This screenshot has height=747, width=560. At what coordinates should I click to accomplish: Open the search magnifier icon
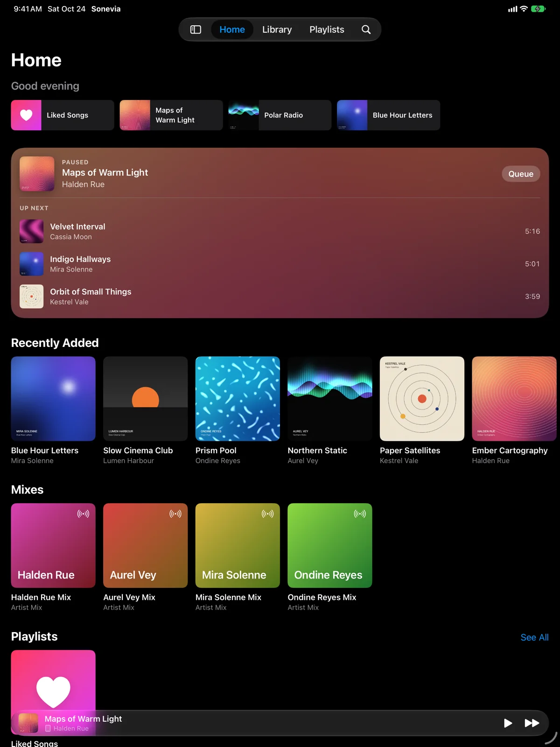coord(366,29)
